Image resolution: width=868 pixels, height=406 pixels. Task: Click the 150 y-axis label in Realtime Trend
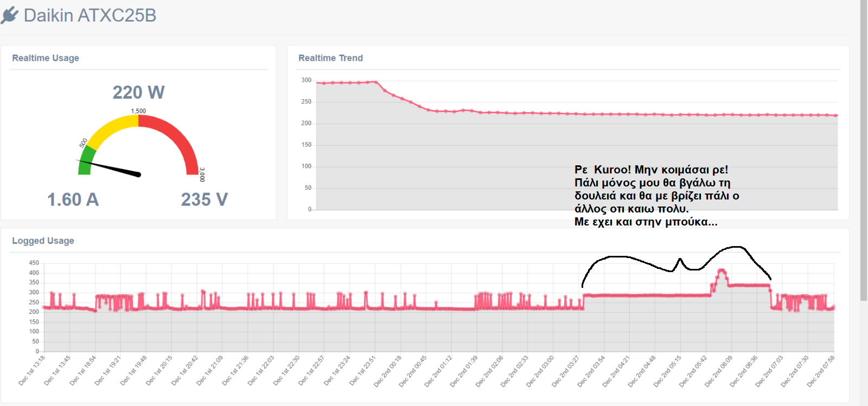pos(307,145)
